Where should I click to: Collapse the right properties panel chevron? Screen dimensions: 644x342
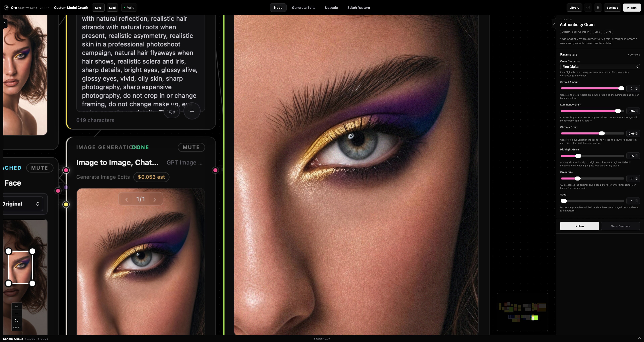[554, 24]
